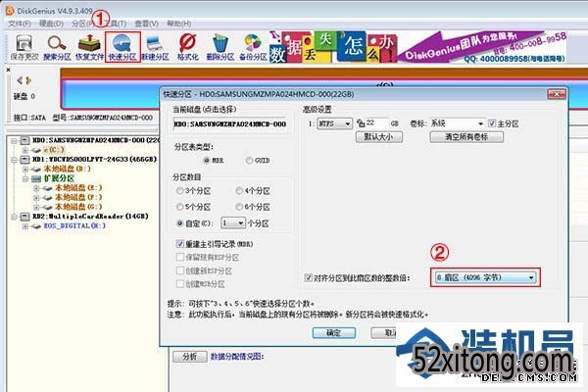Collapse the HD1 WDC disk tree node
588x392 pixels.
(x=14, y=160)
